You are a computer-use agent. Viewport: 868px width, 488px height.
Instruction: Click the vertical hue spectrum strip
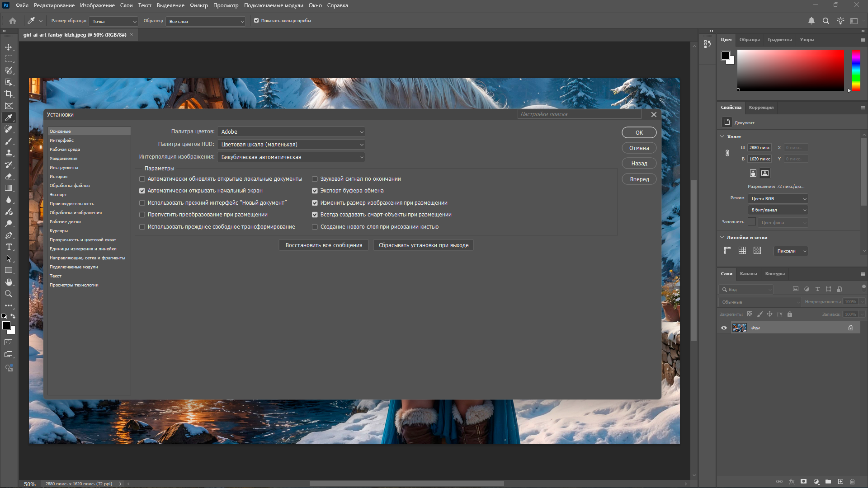pos(856,70)
